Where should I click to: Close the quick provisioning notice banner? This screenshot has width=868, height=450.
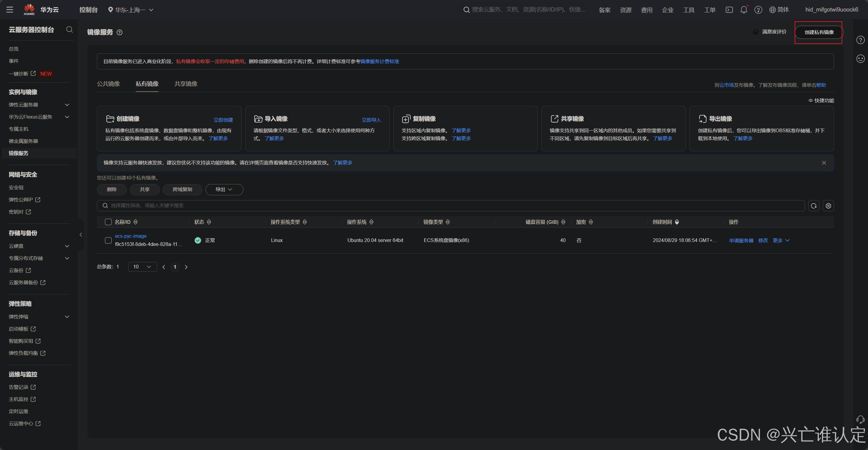[x=824, y=163]
